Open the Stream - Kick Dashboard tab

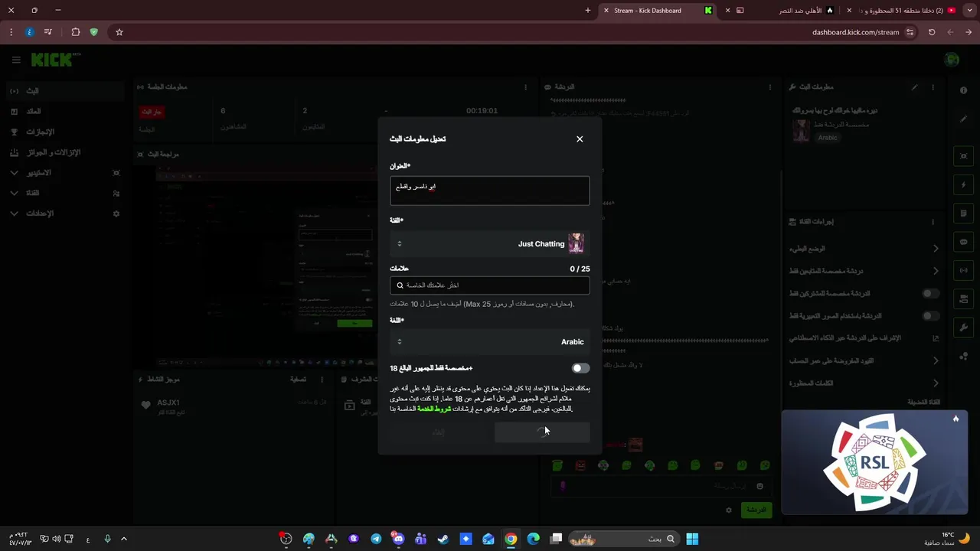coord(658,11)
